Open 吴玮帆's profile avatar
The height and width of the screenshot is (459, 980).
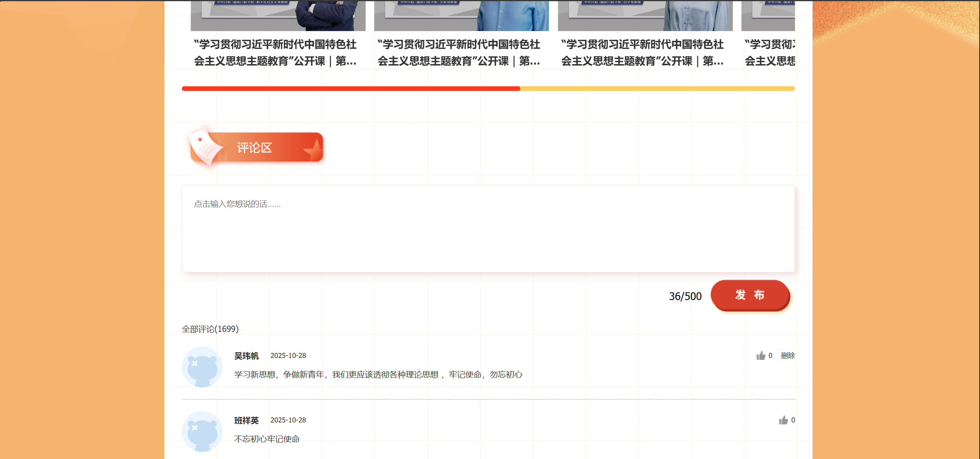202,367
